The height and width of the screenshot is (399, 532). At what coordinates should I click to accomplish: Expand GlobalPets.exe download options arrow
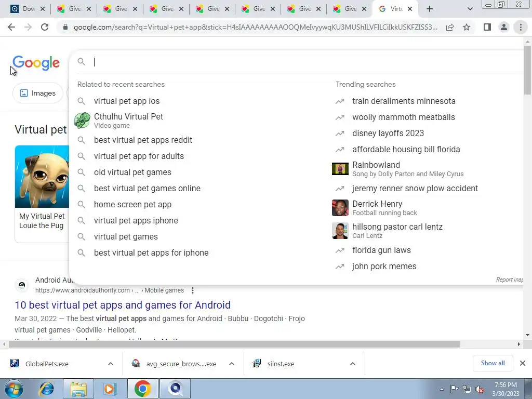(x=111, y=364)
